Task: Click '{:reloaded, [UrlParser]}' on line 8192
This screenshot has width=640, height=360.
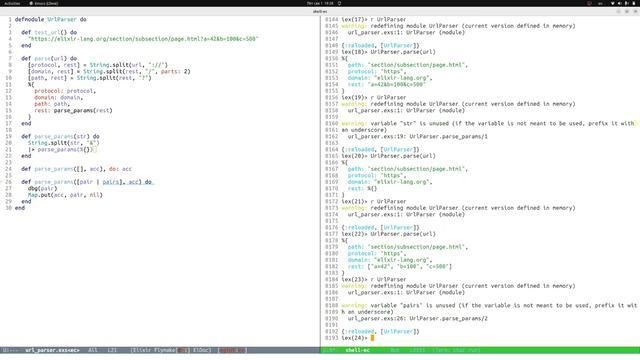Action: (x=380, y=331)
